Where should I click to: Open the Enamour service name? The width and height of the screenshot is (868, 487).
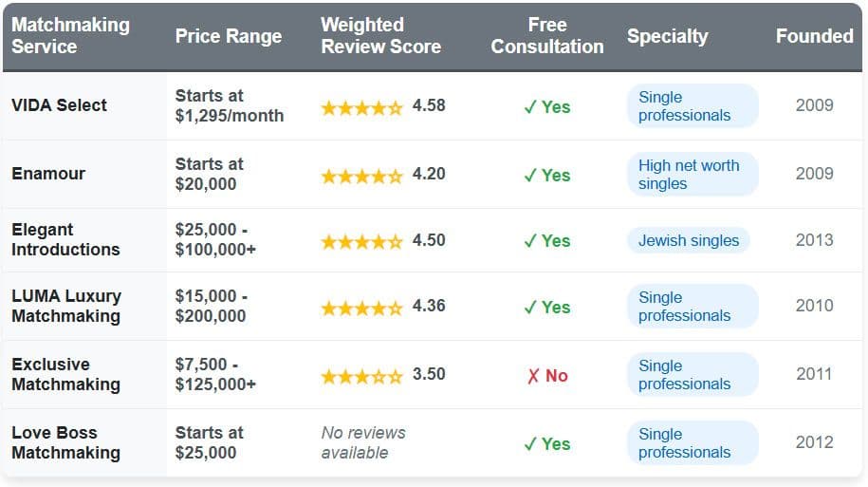pyautogui.click(x=48, y=174)
